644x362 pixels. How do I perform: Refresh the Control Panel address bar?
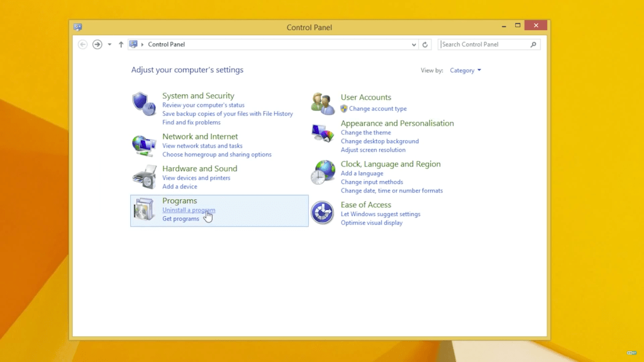[x=425, y=45]
